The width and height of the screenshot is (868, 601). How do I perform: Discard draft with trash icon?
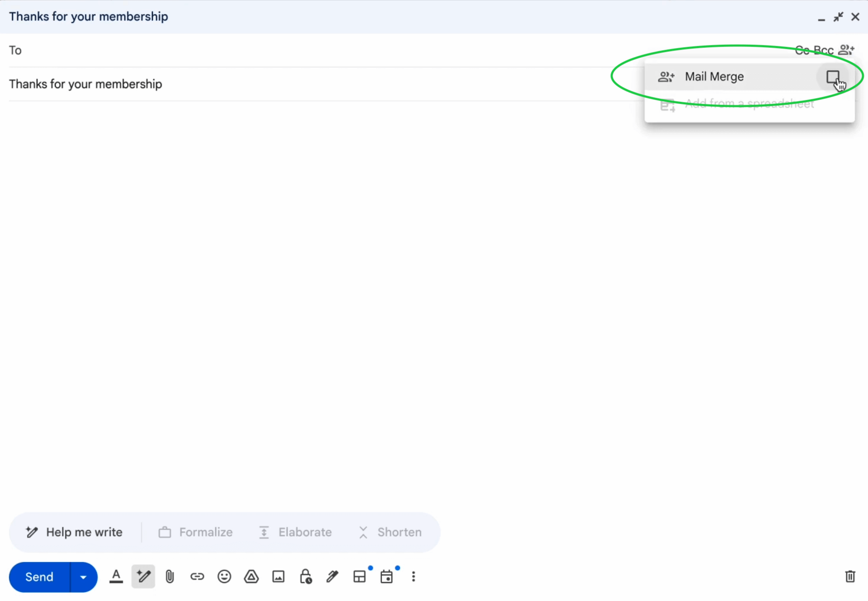[850, 577]
